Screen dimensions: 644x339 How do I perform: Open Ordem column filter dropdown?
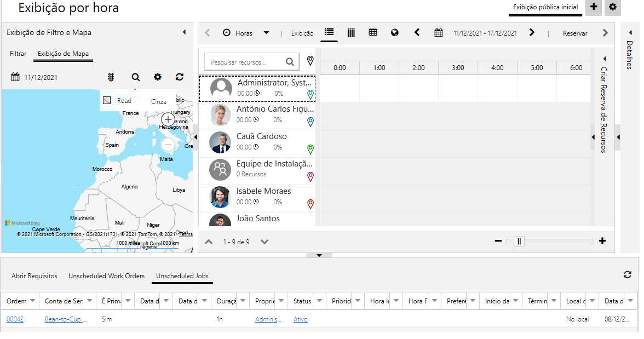(32, 301)
